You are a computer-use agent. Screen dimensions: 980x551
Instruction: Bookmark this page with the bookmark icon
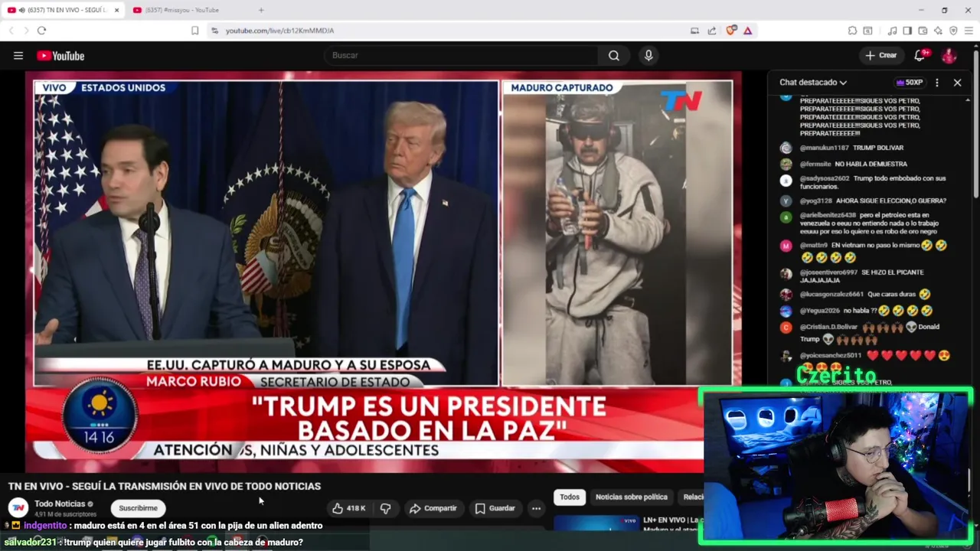[x=195, y=31]
